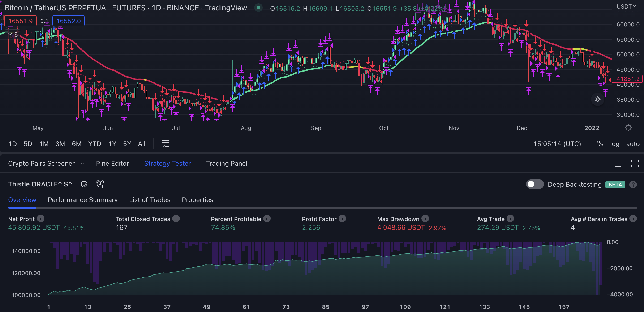Image resolution: width=644 pixels, height=312 pixels.
Task: Show Net Profit info tooltip
Action: [x=40, y=218]
